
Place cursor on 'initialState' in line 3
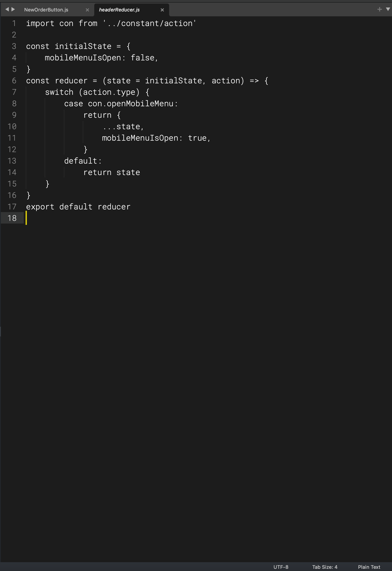coord(83,46)
